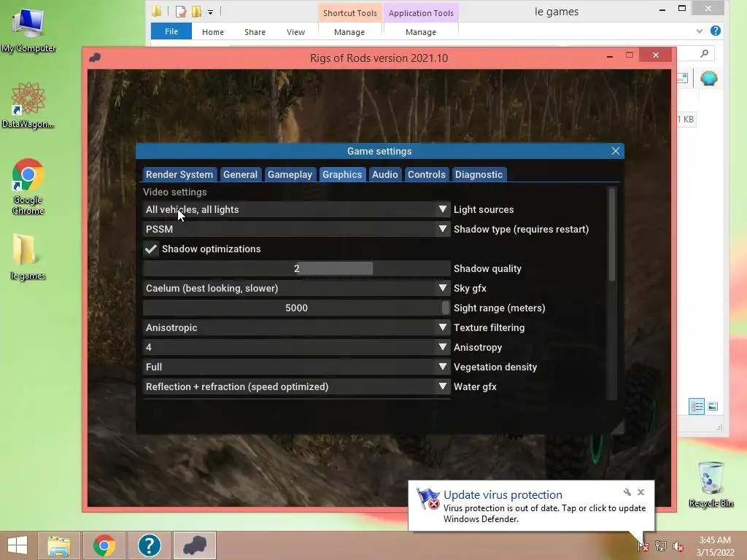Toggle Shadow optimizations checkbox
747x560 pixels.
[x=151, y=249]
